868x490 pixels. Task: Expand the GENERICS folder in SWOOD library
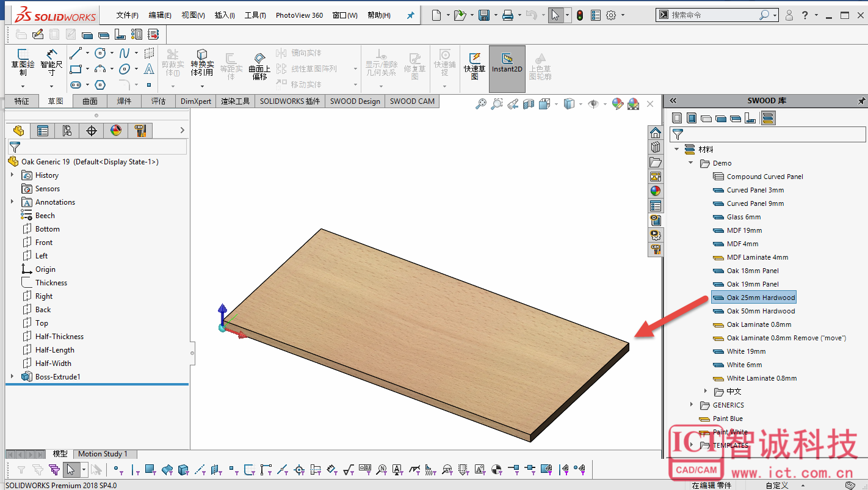pyautogui.click(x=691, y=405)
